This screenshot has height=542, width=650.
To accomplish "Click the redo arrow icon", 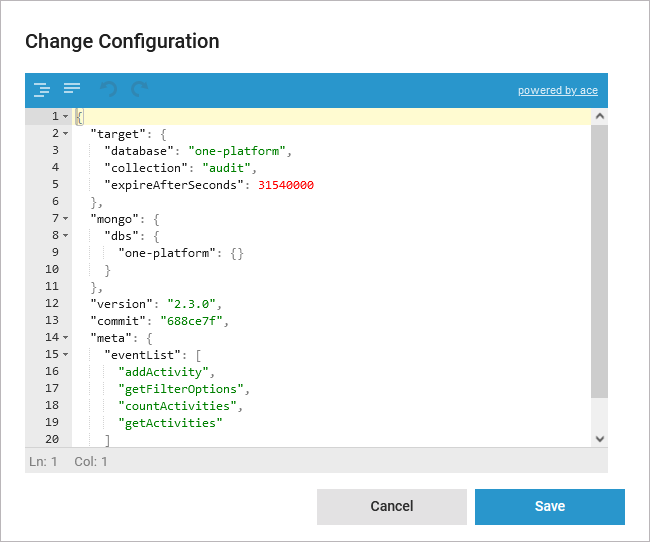I will point(140,90).
